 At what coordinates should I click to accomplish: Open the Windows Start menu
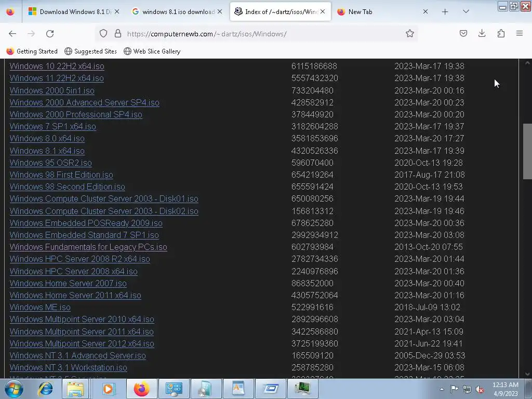pyautogui.click(x=14, y=389)
